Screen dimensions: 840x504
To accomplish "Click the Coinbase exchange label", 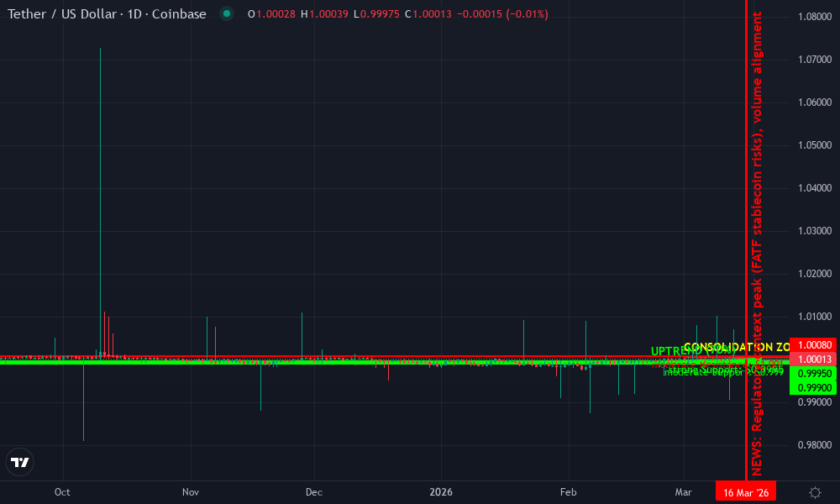I will tap(181, 14).
